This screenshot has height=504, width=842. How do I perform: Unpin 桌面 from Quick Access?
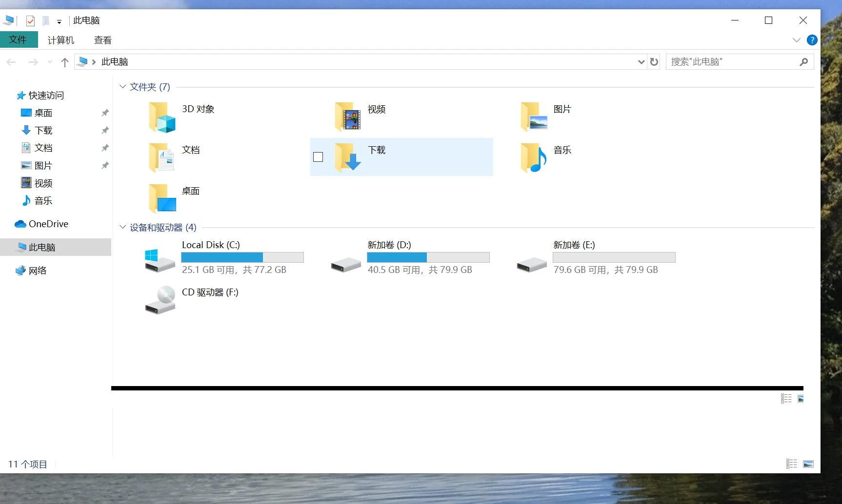tap(105, 113)
